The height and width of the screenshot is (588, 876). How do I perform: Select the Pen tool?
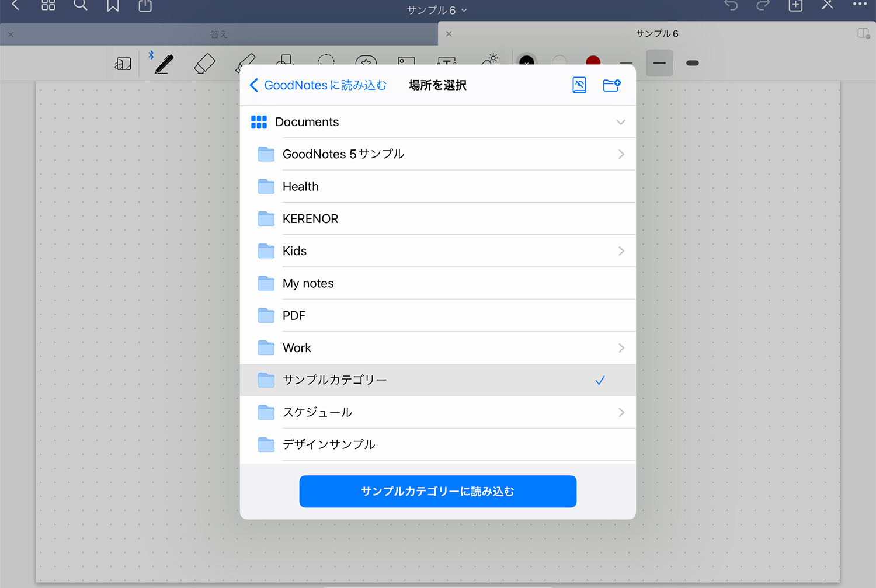pyautogui.click(x=164, y=63)
